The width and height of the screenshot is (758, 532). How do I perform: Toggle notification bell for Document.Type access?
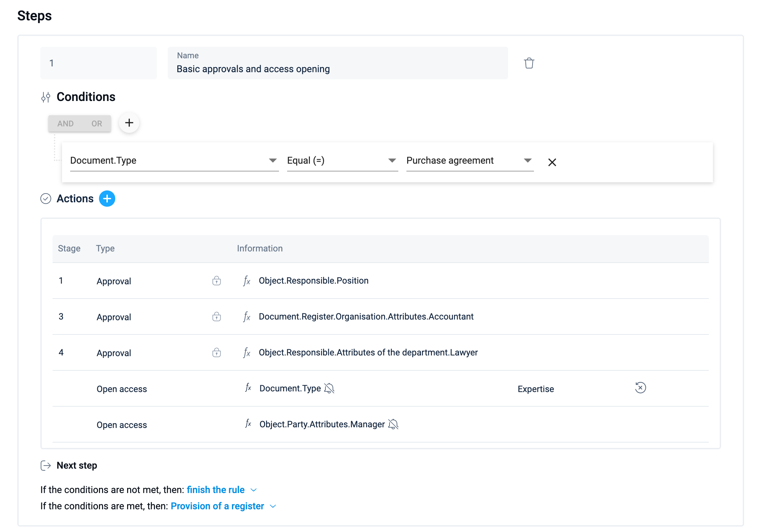(329, 388)
